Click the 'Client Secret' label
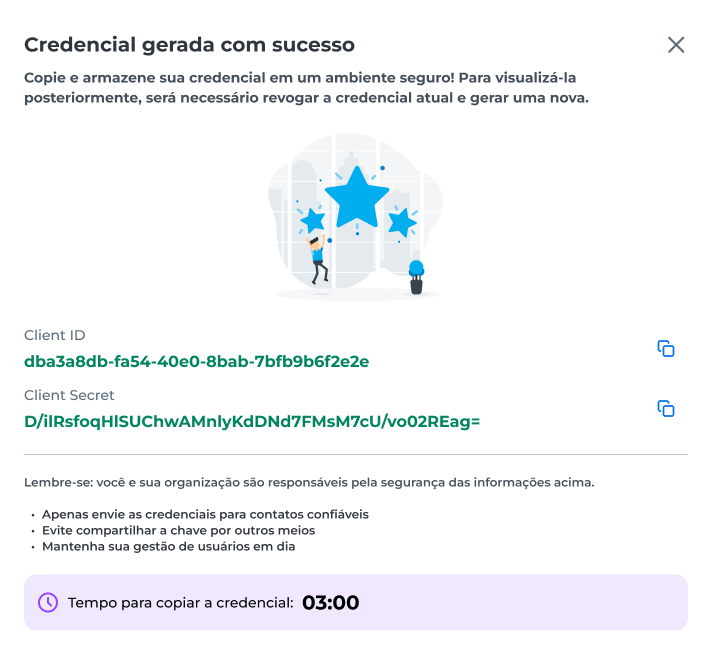The height and width of the screenshot is (663, 712). click(x=69, y=395)
